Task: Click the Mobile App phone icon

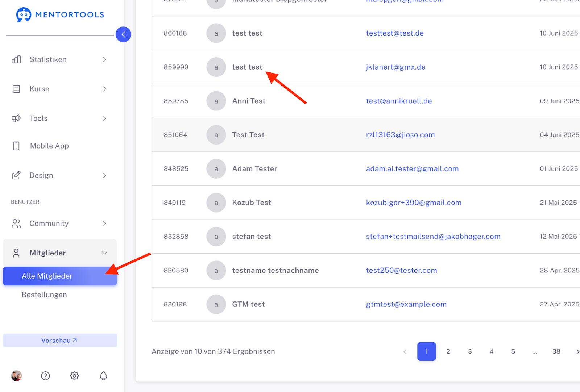Action: coord(16,146)
